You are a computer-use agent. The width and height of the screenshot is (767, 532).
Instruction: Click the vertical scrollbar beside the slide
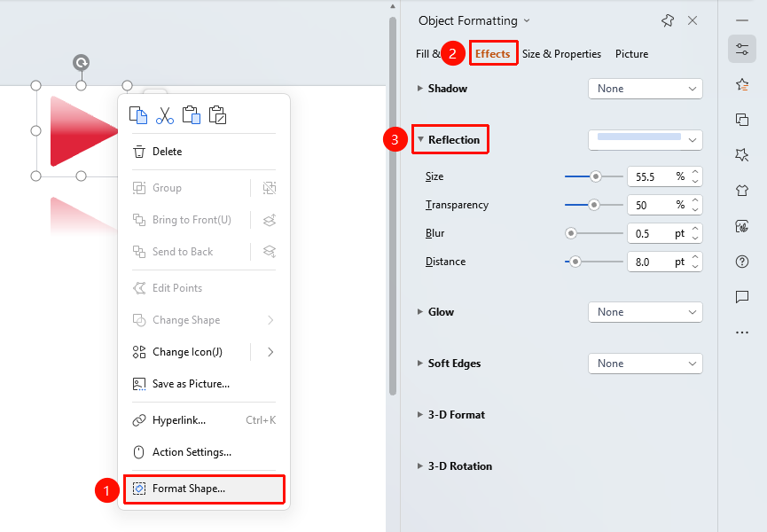click(x=392, y=206)
